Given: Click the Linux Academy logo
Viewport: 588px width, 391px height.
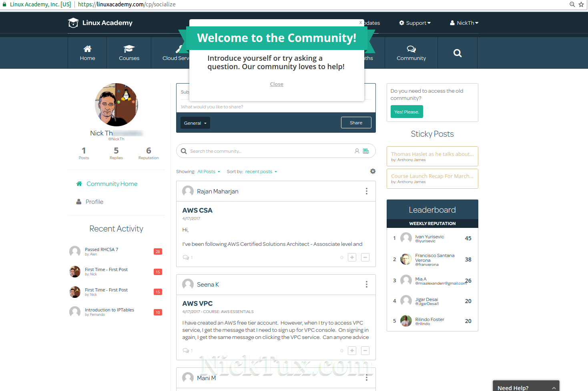Looking at the screenshot, I should coord(100,23).
